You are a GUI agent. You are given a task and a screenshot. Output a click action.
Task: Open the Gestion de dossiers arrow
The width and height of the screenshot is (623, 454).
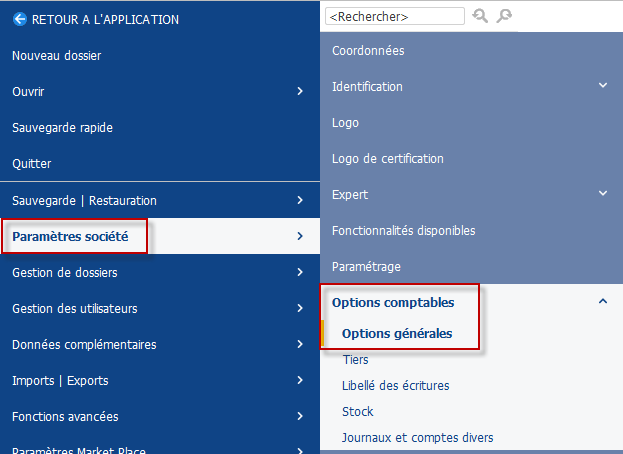click(300, 272)
